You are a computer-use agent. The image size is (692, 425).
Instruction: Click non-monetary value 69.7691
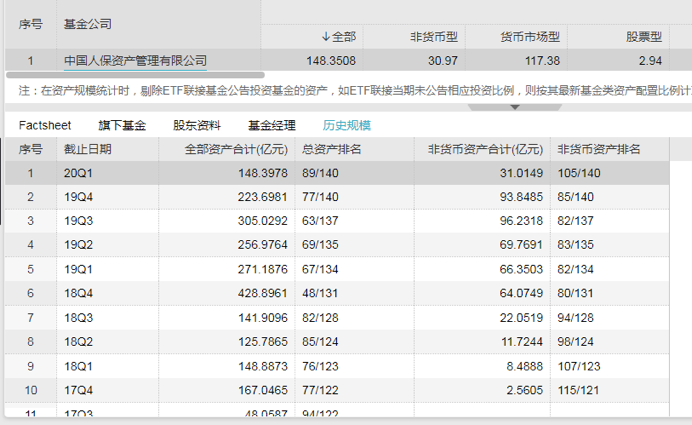point(521,244)
